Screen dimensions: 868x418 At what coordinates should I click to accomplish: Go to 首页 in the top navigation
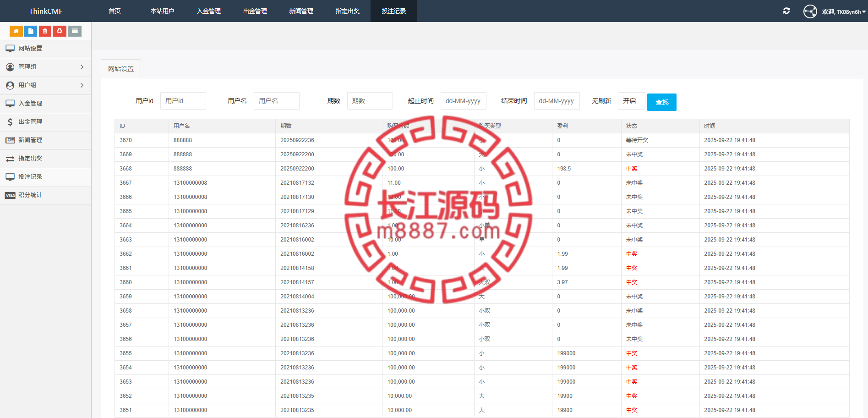click(115, 11)
